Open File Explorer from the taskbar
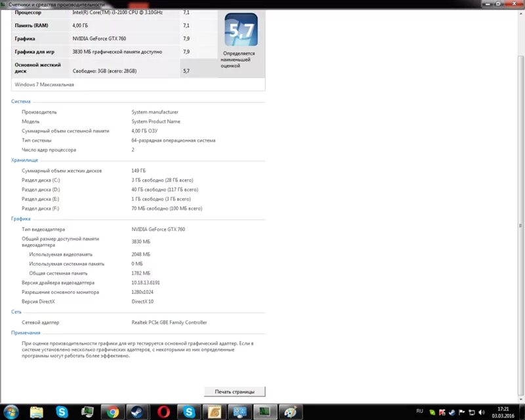525x420 pixels. [37, 412]
